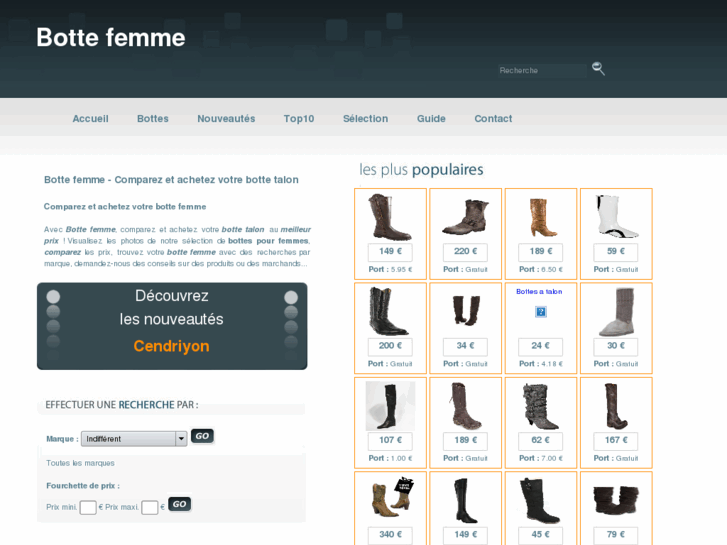Click the 340 € price label
This screenshot has width=727, height=545.
390,535
